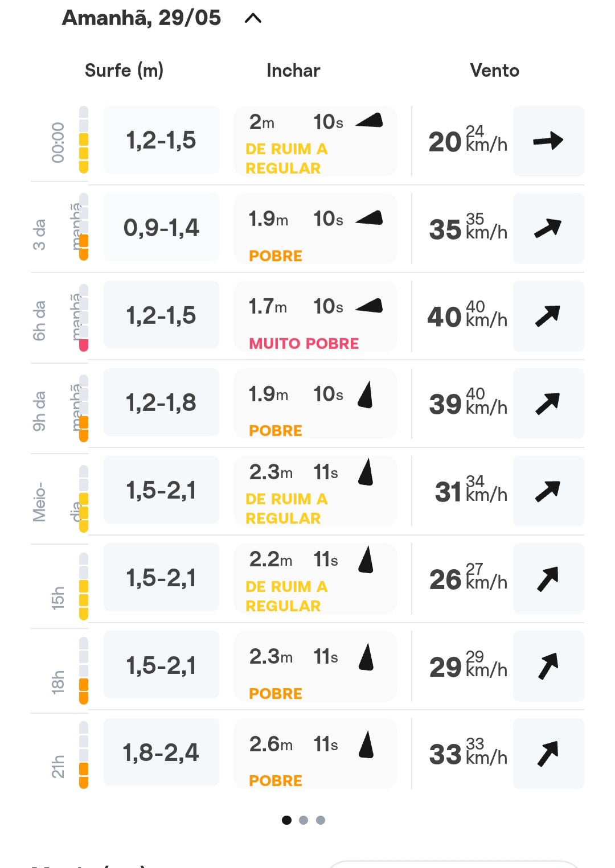Click the Vento column header
Image resolution: width=615 pixels, height=868 pixels.
coord(494,71)
